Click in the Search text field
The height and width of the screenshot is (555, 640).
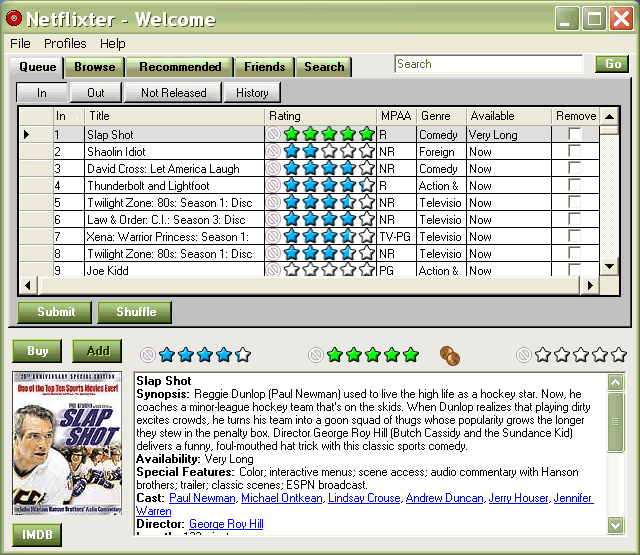tap(489, 64)
